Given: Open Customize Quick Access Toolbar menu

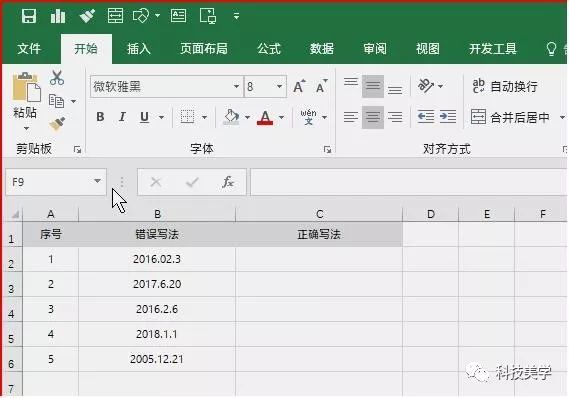Looking at the screenshot, I should pyautogui.click(x=236, y=16).
